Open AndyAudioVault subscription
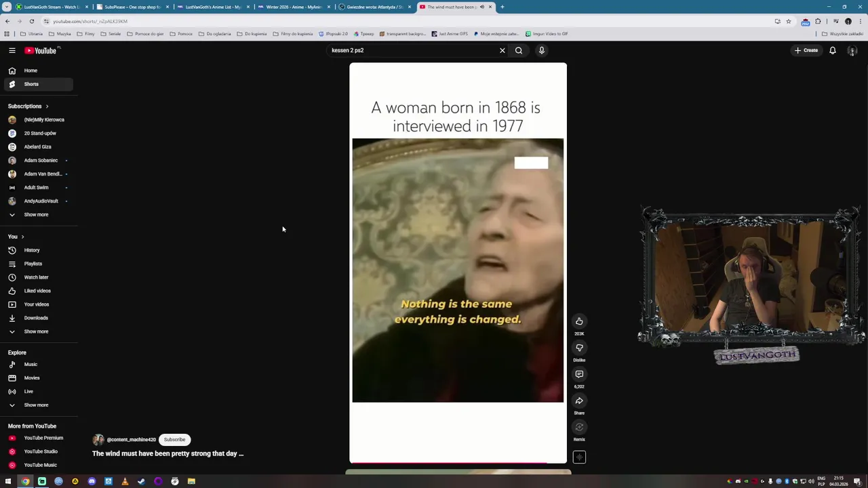Screen dimensions: 868x488 (x=37, y=201)
